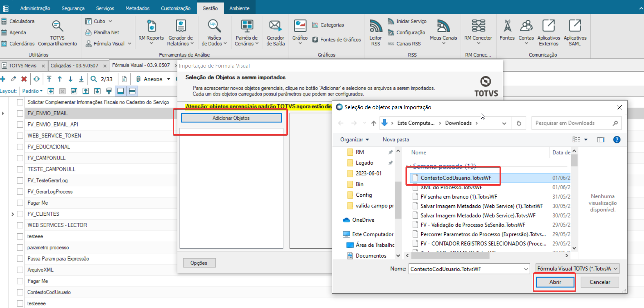Image resolution: width=644 pixels, height=308 pixels.
Task: Check ArquivoXML row checkbox
Action: coord(20,270)
